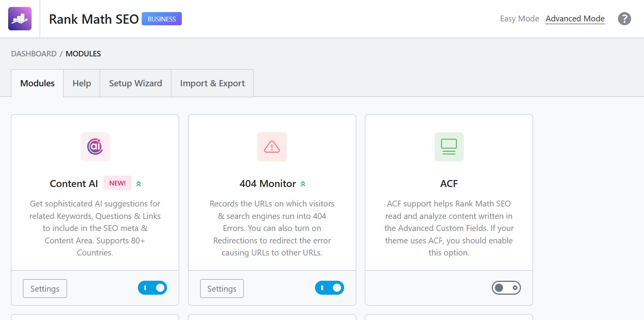
Task: Click the Rank Math SEO title
Action: pos(94,19)
